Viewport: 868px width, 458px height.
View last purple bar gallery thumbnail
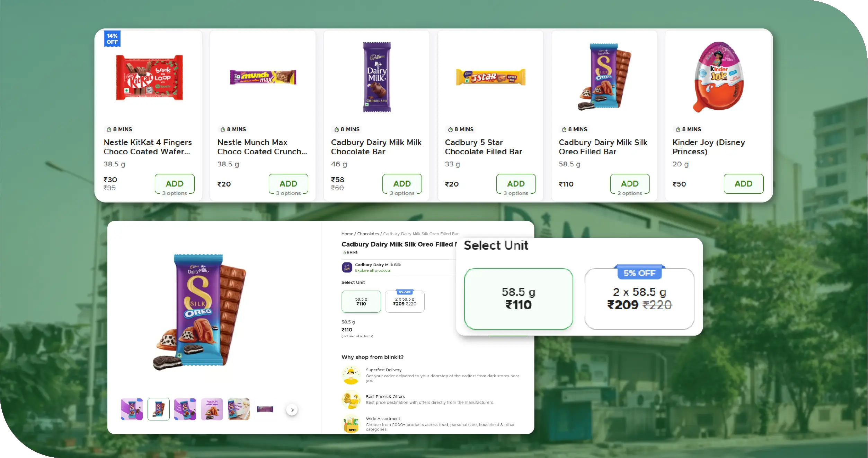coord(265,409)
